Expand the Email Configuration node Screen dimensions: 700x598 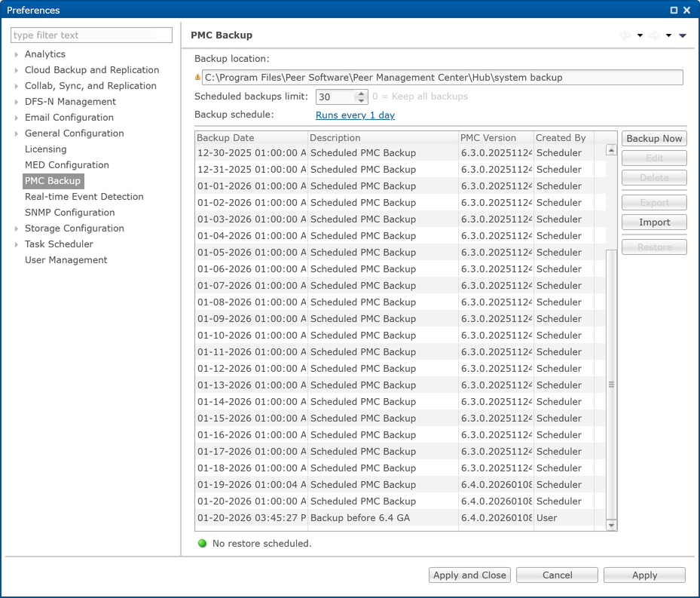point(16,118)
